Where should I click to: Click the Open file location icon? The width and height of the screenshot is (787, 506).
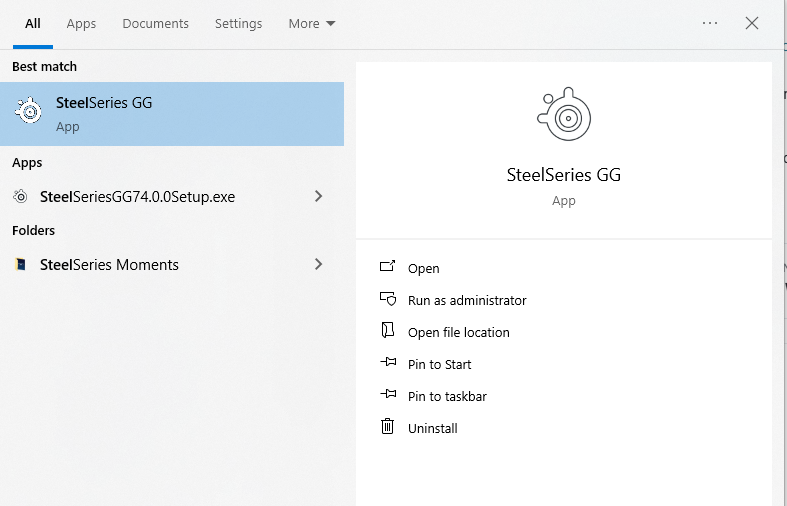(x=388, y=332)
